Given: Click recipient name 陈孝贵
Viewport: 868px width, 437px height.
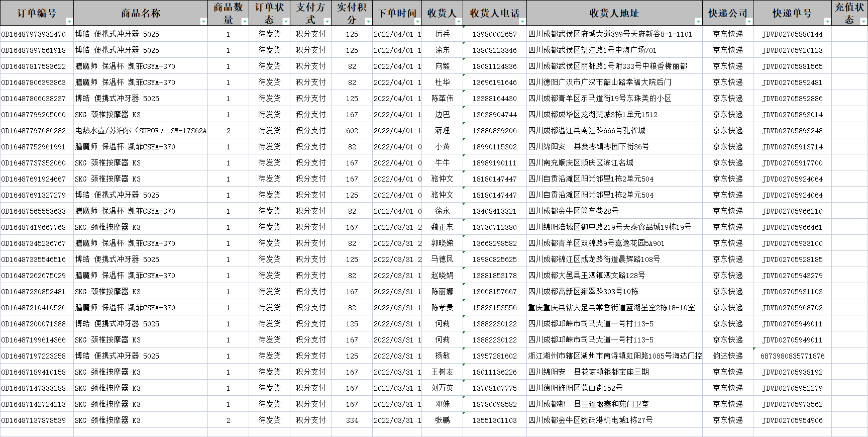Looking at the screenshot, I should (443, 308).
